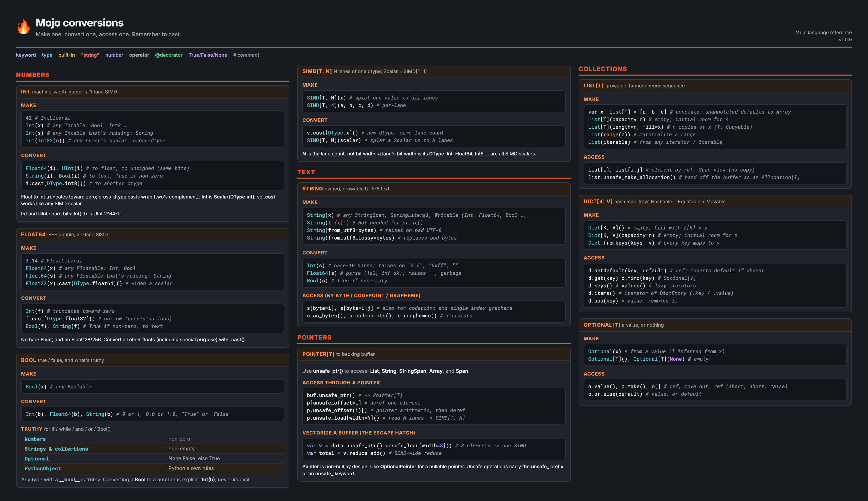
Task: Click the POINTERS section heading
Action: (314, 338)
